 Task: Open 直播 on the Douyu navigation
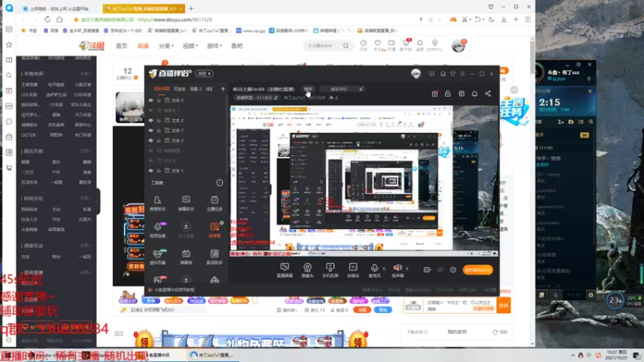[143, 46]
